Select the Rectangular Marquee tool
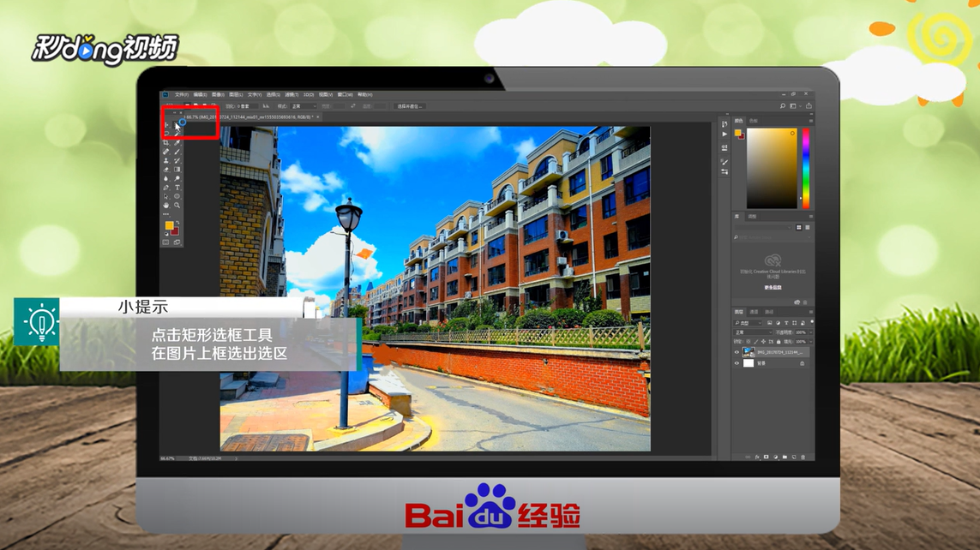Image resolution: width=980 pixels, height=550 pixels. (177, 124)
